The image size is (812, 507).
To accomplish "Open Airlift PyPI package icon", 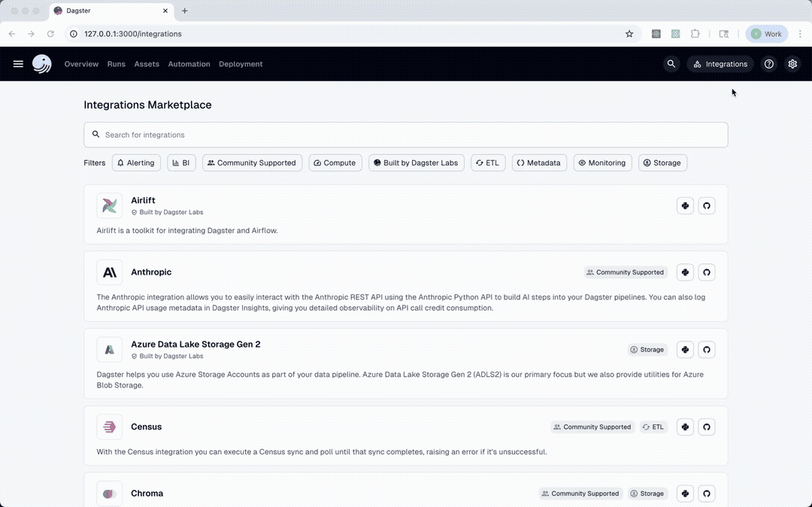I will pyautogui.click(x=685, y=205).
